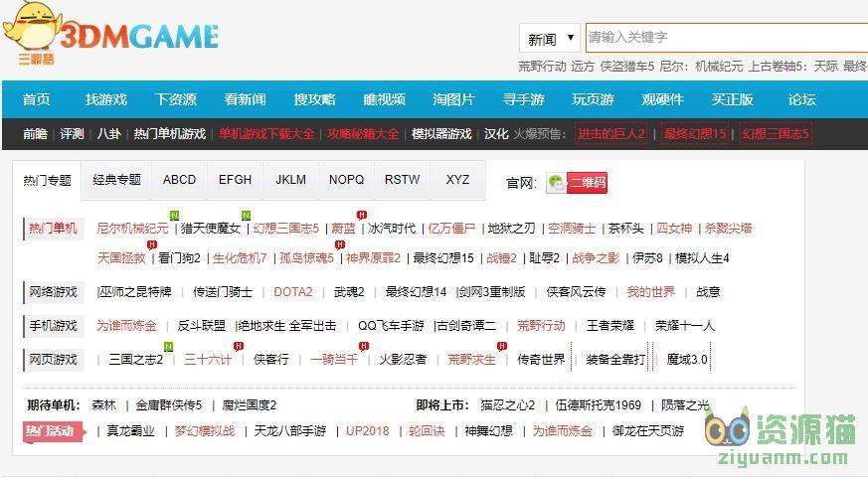The image size is (868, 478).
Task: Open 淘图片 in the navigation bar
Action: click(454, 99)
